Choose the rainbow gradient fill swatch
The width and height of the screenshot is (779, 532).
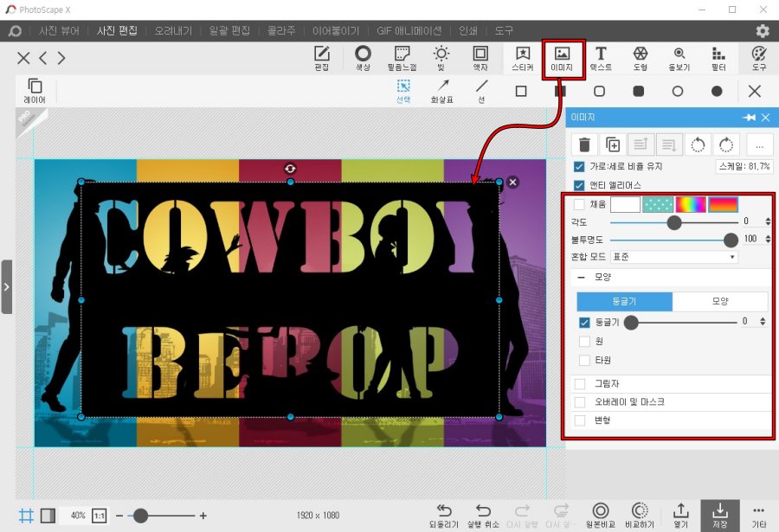point(691,204)
